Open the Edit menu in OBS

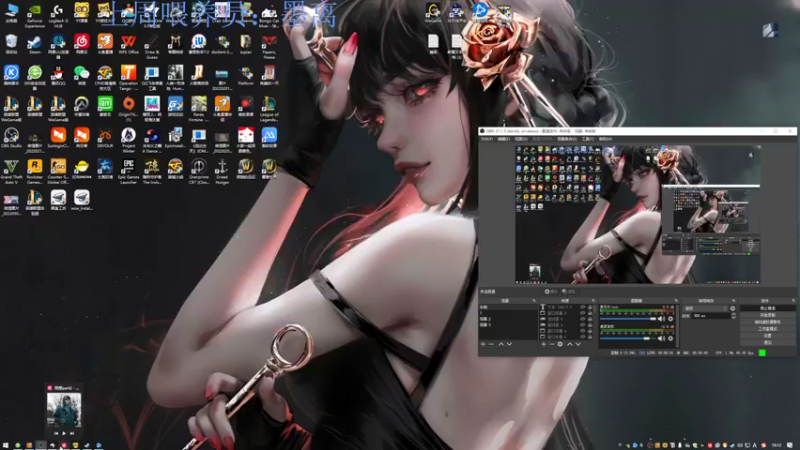point(504,139)
